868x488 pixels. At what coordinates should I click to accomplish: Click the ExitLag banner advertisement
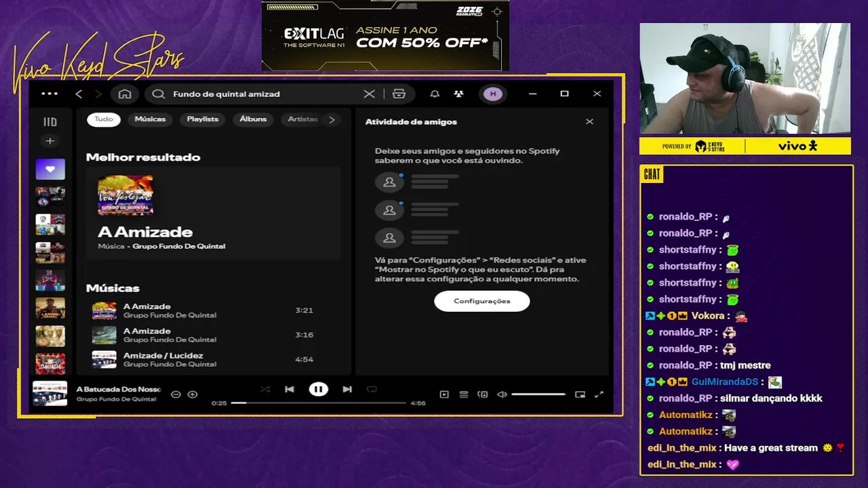click(385, 35)
